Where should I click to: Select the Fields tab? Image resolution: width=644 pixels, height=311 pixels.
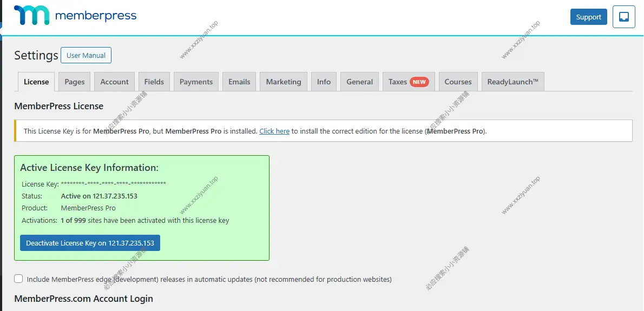(154, 82)
